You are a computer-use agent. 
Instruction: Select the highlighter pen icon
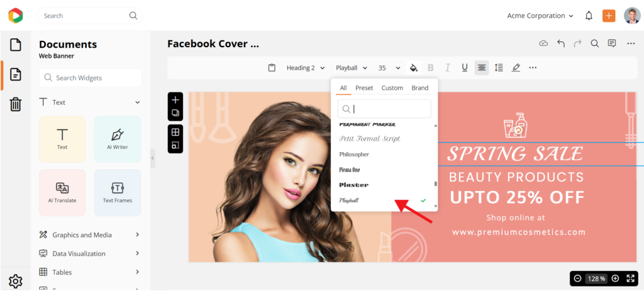[x=516, y=68]
